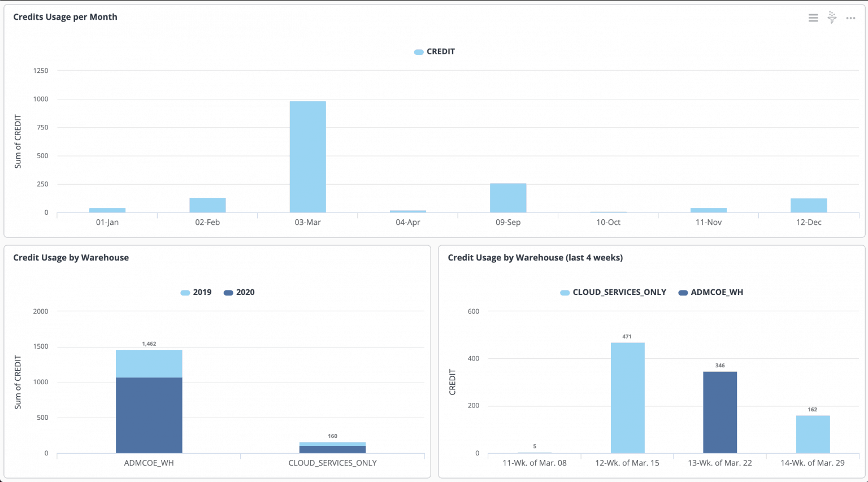Select the tall March bar in monthly chart

point(308,155)
